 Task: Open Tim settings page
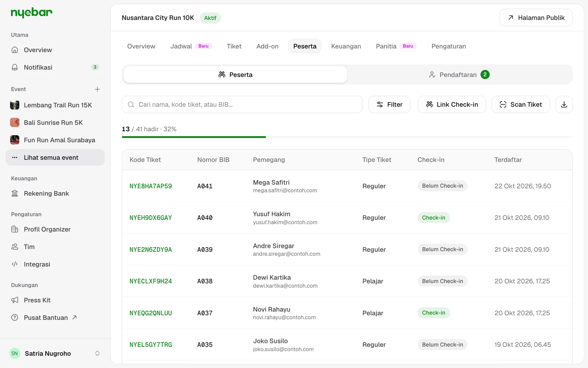click(55, 247)
